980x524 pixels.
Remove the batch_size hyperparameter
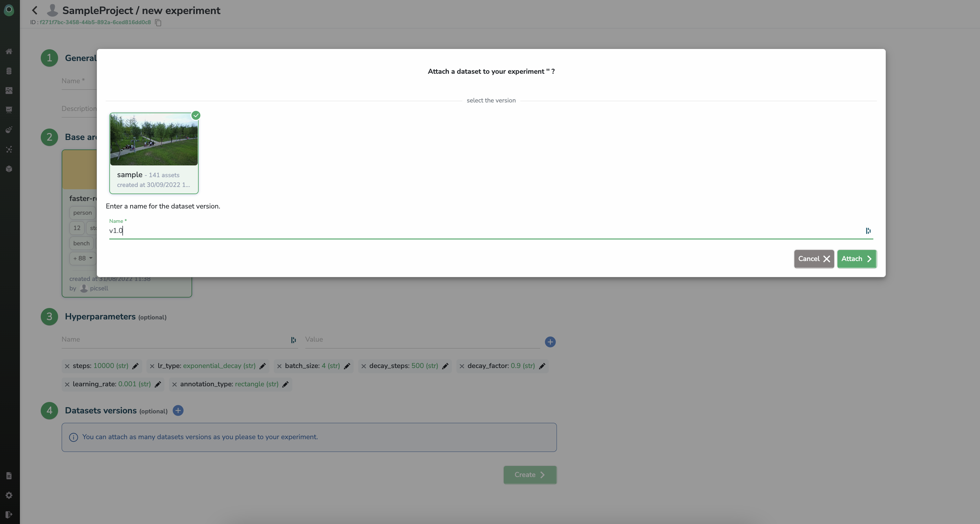tap(279, 366)
